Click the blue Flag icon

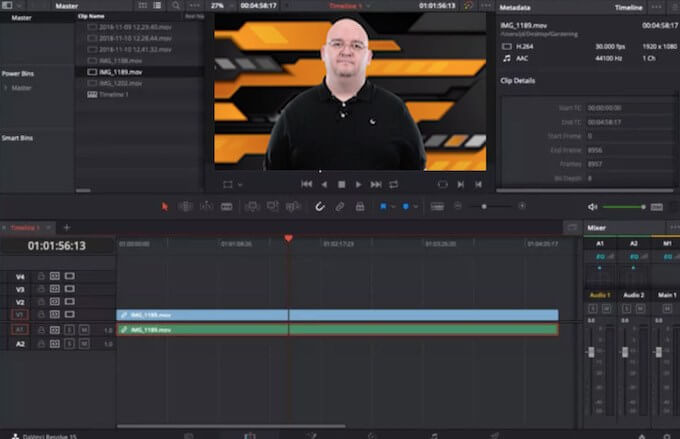[383, 206]
